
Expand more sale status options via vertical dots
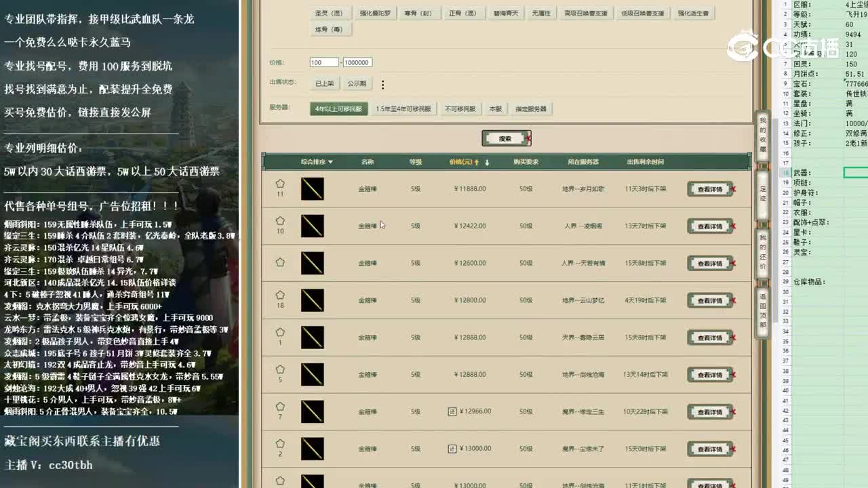tap(382, 83)
